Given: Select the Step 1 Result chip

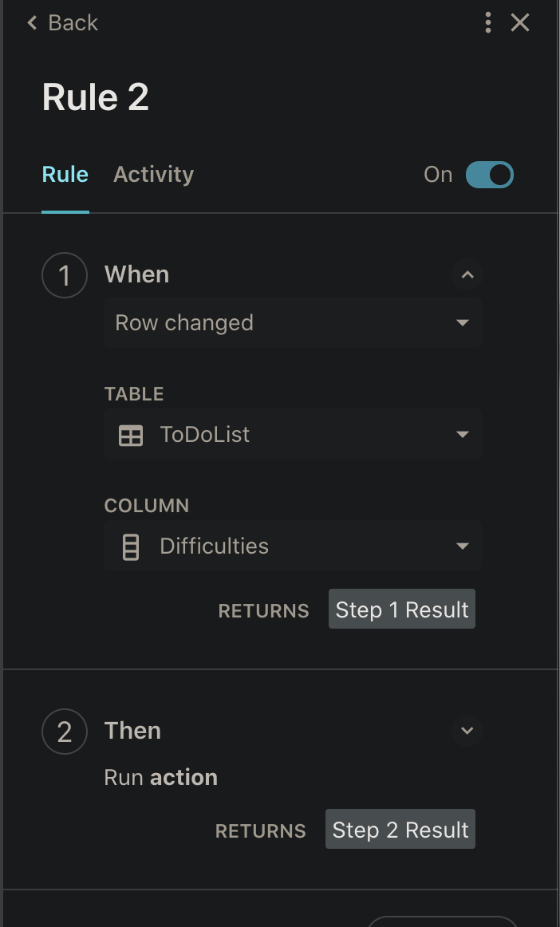Looking at the screenshot, I should pos(401,609).
